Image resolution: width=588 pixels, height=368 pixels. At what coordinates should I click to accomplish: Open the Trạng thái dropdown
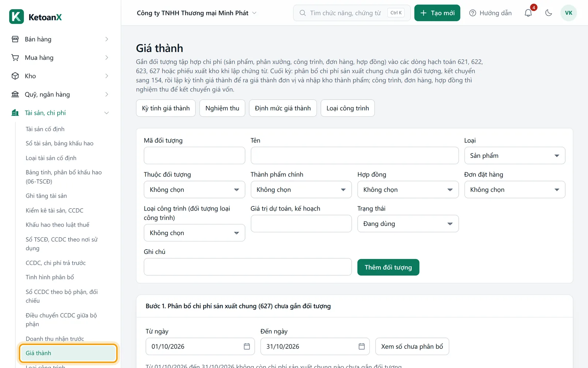(408, 224)
